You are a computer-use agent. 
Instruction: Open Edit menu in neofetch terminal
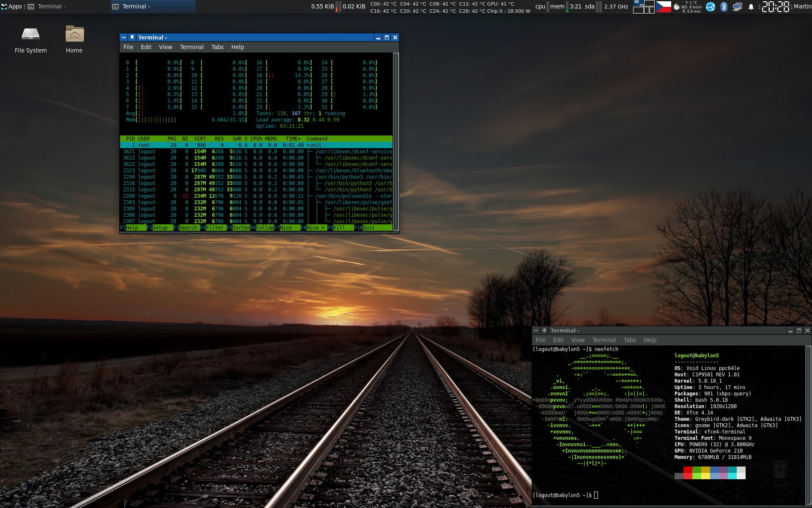click(x=558, y=340)
